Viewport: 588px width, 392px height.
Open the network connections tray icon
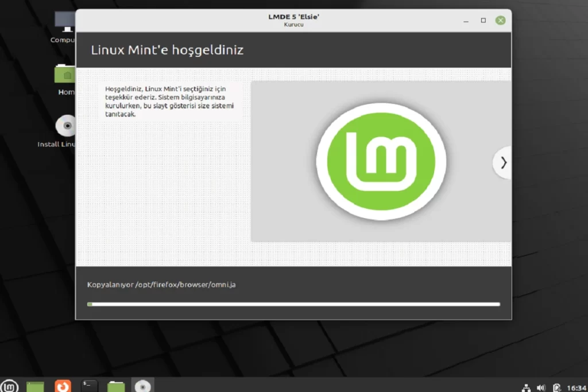click(527, 387)
